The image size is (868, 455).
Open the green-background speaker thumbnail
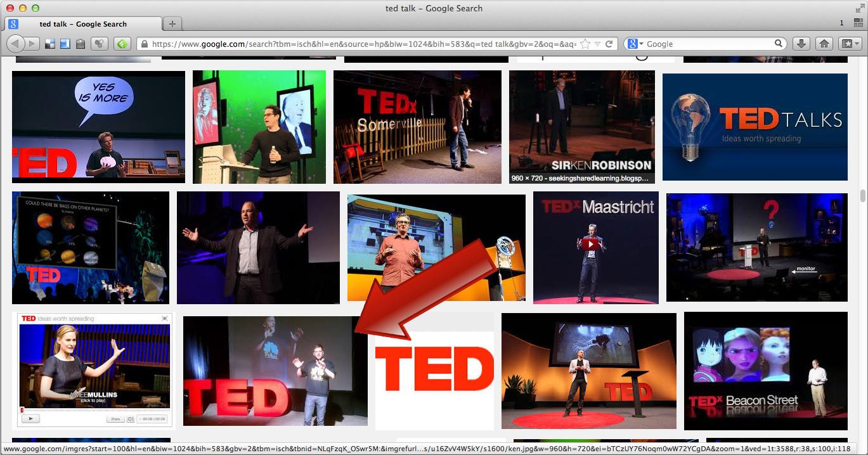259,127
